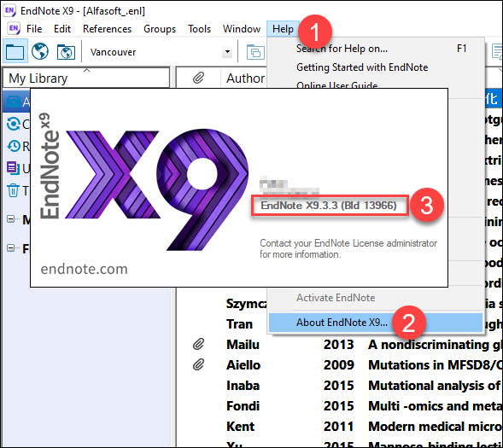
Task: Open the Trash group icon
Action: [13, 190]
